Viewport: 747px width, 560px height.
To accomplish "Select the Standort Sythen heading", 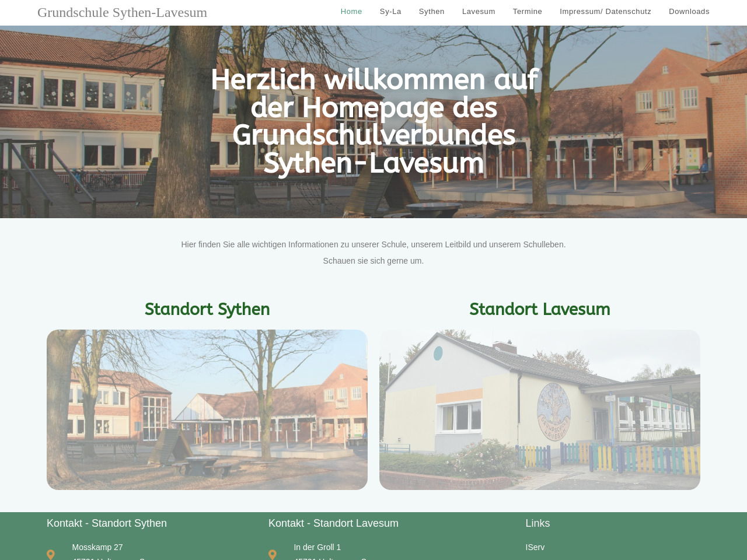I will (207, 309).
